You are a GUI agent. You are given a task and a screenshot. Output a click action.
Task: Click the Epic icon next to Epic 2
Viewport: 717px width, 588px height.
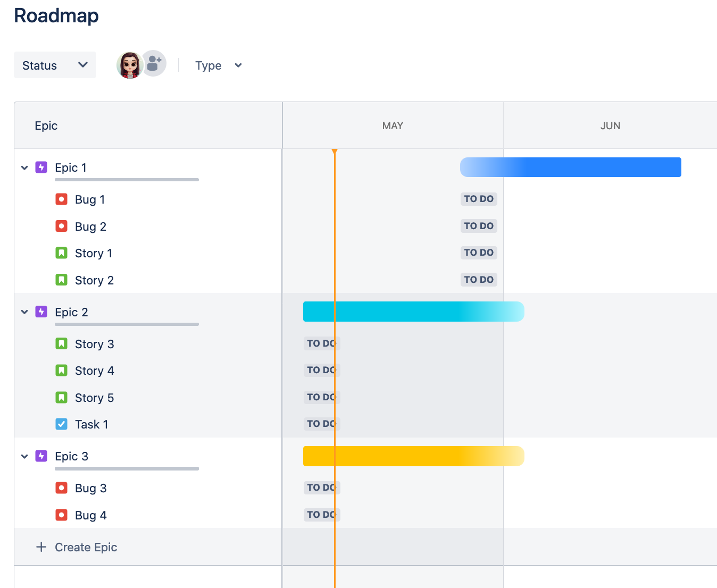pyautogui.click(x=41, y=312)
